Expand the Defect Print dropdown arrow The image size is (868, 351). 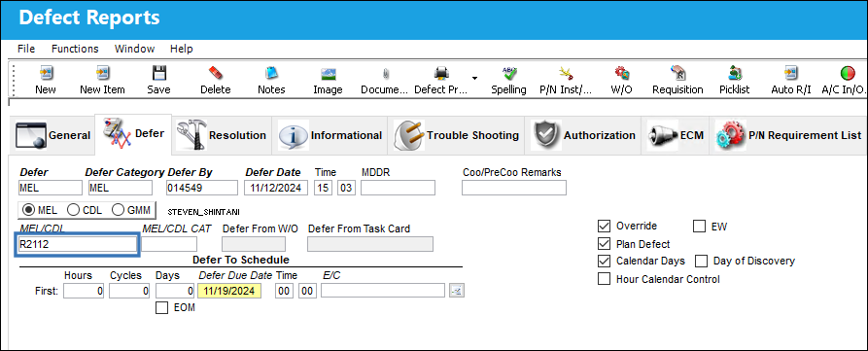point(474,77)
